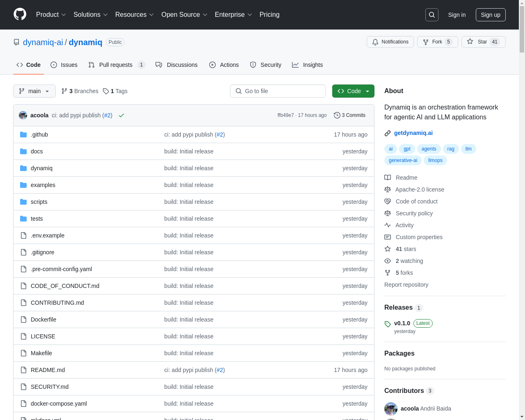
Task: Click the branch icon next to 3 Branches
Action: tap(64, 91)
